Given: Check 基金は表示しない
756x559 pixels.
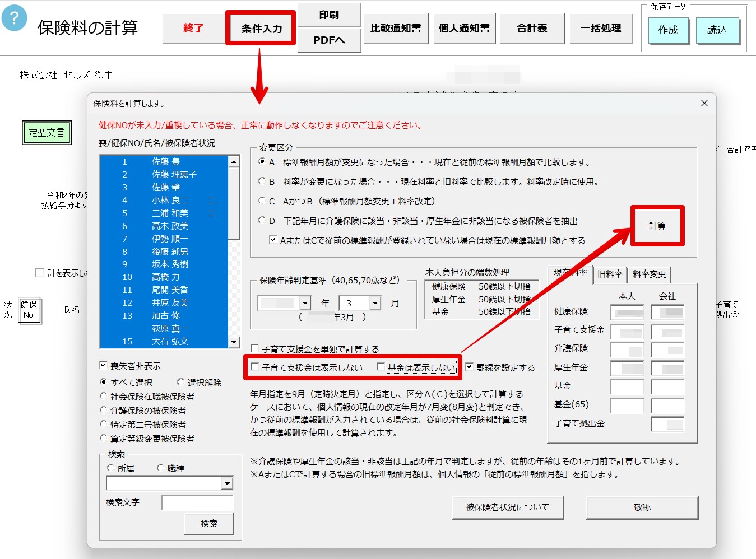Looking at the screenshot, I should (381, 367).
